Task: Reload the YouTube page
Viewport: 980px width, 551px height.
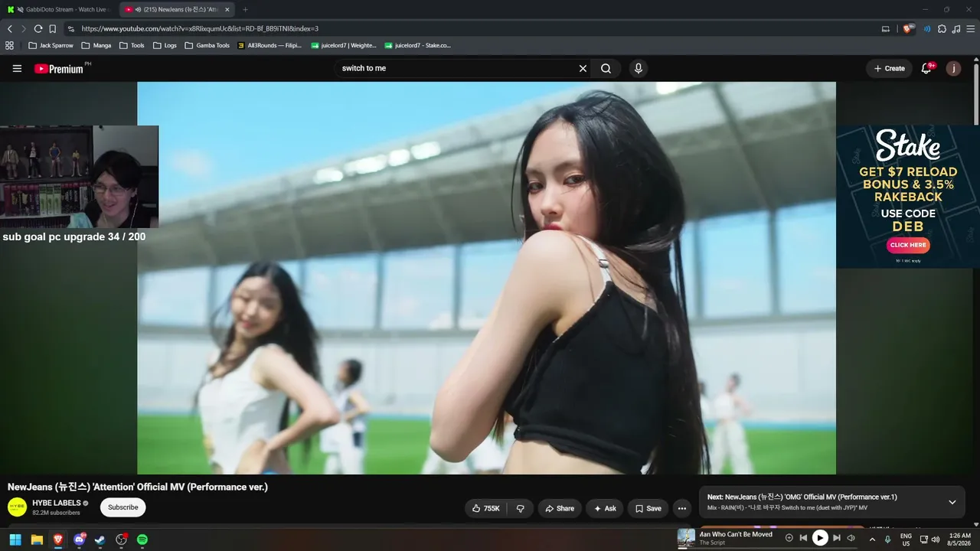Action: tap(38, 29)
